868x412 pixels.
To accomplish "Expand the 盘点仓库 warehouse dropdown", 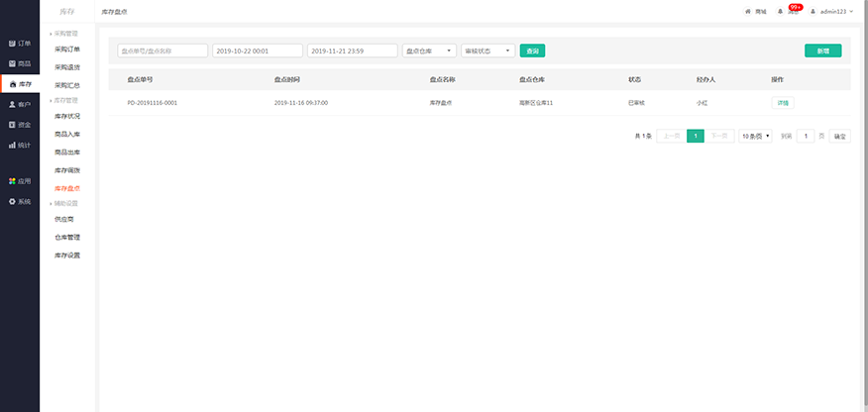I will [430, 51].
